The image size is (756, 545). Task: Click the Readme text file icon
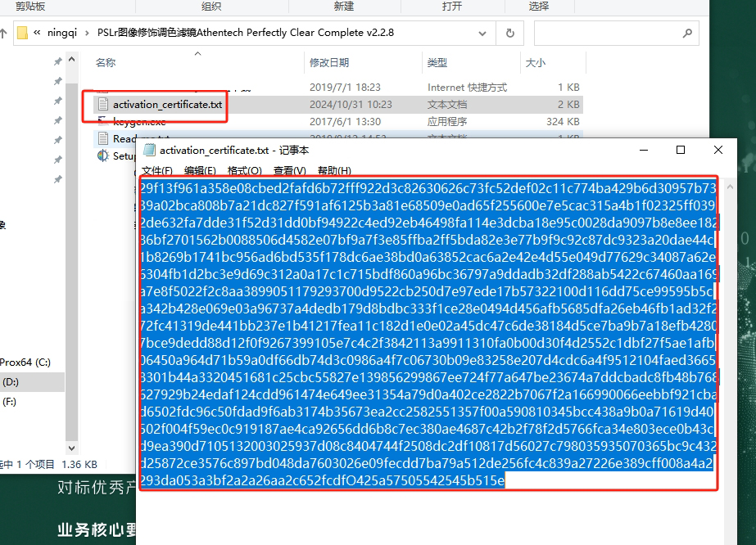pos(102,139)
